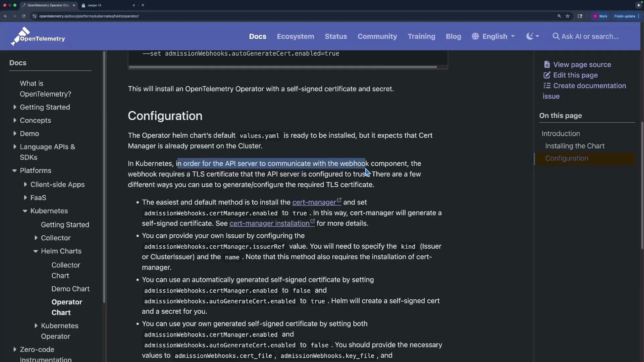Collapse the Platforms section
The height and width of the screenshot is (362, 644).
click(x=14, y=171)
